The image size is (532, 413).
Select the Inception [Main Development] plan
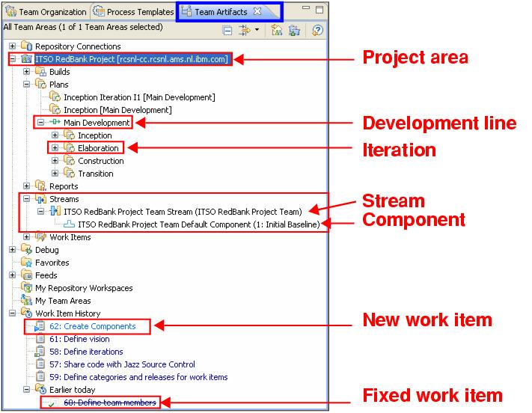117,110
